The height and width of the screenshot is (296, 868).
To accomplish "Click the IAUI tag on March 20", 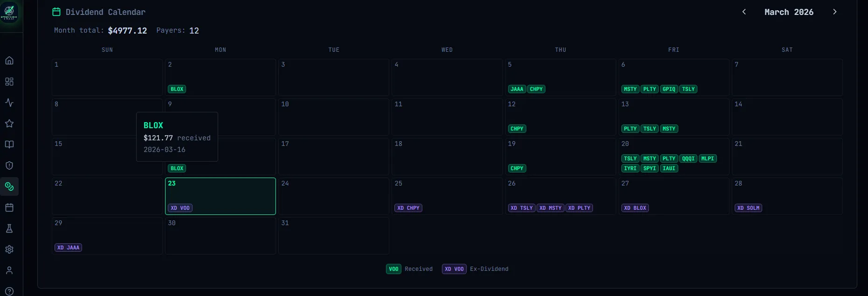I will 669,168.
